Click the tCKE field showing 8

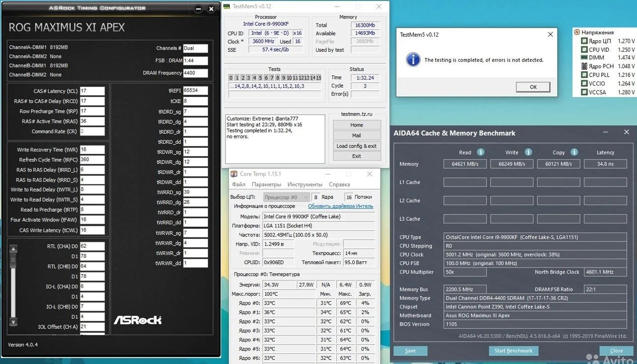[x=195, y=101]
